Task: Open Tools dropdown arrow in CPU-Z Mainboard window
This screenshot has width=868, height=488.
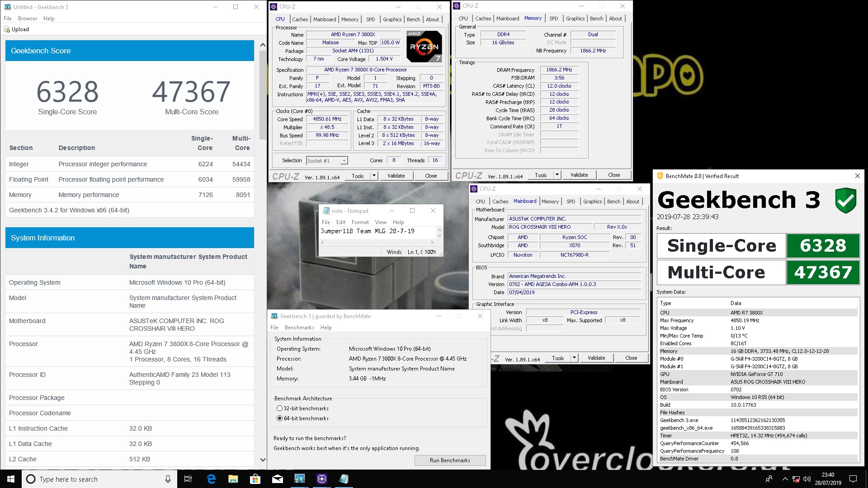Action: [574, 358]
